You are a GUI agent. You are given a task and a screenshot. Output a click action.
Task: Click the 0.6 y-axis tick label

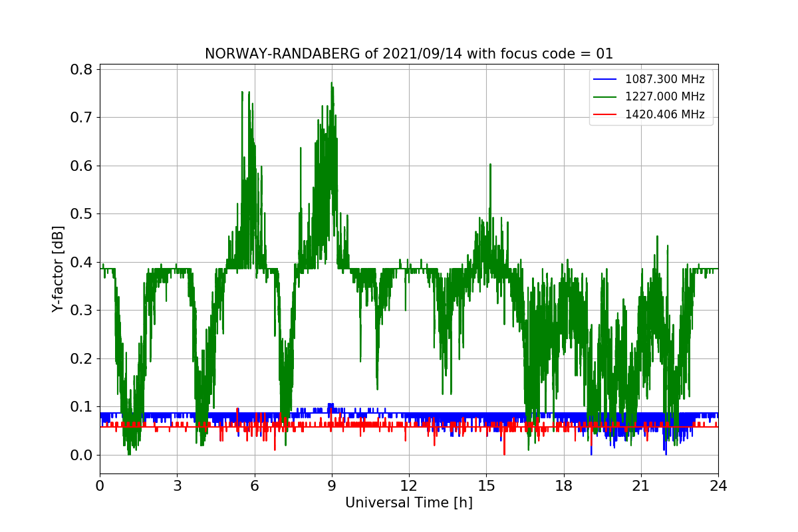point(82,166)
